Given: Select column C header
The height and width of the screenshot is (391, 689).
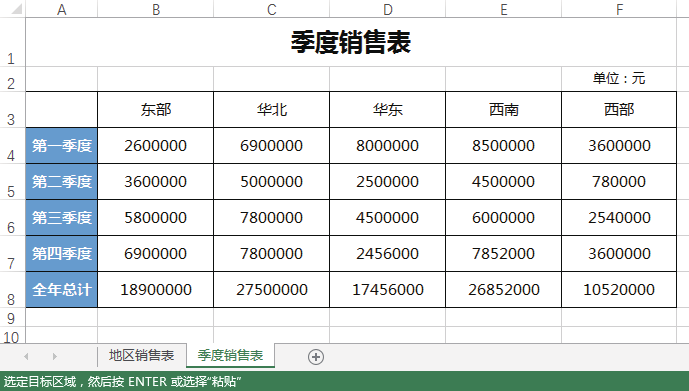Looking at the screenshot, I should pos(272,9).
